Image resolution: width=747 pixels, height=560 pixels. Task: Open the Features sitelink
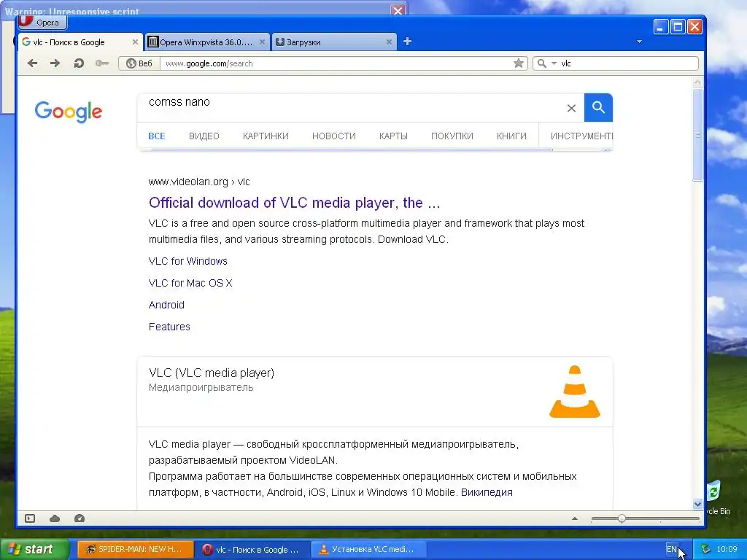point(169,327)
